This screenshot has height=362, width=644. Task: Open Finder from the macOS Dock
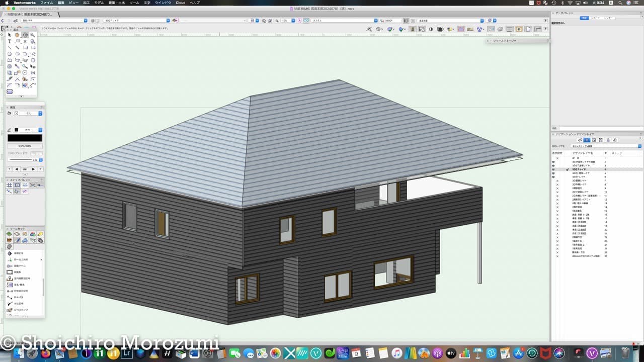tap(19, 353)
